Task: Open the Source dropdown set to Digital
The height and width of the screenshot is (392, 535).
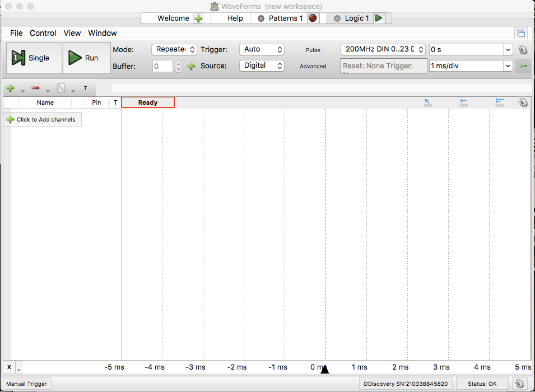Action: click(262, 66)
